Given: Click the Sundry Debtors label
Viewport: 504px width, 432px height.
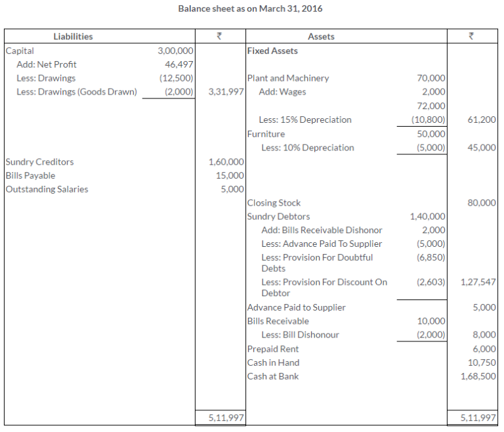Looking at the screenshot, I should point(278,217).
